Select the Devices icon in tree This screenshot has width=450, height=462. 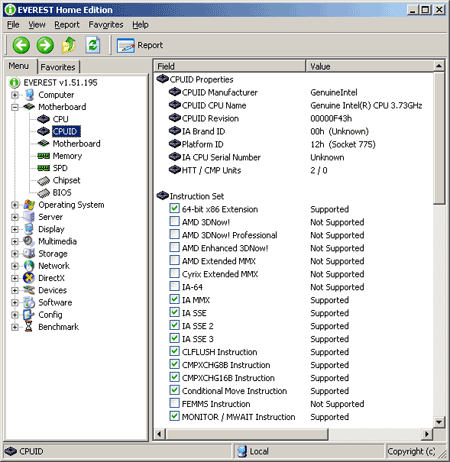tap(29, 290)
